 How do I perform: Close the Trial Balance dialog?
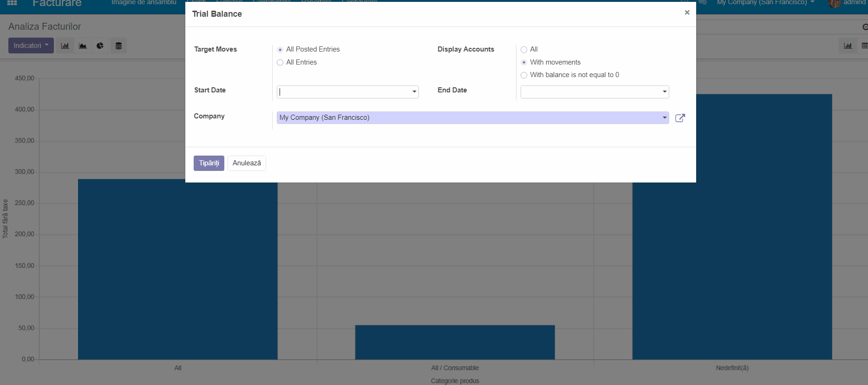(x=687, y=13)
